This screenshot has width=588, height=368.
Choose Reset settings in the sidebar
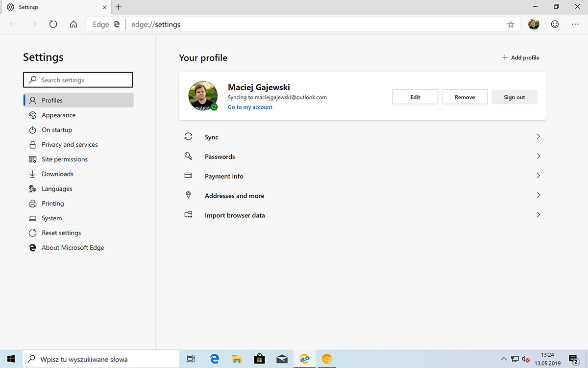(78, 233)
